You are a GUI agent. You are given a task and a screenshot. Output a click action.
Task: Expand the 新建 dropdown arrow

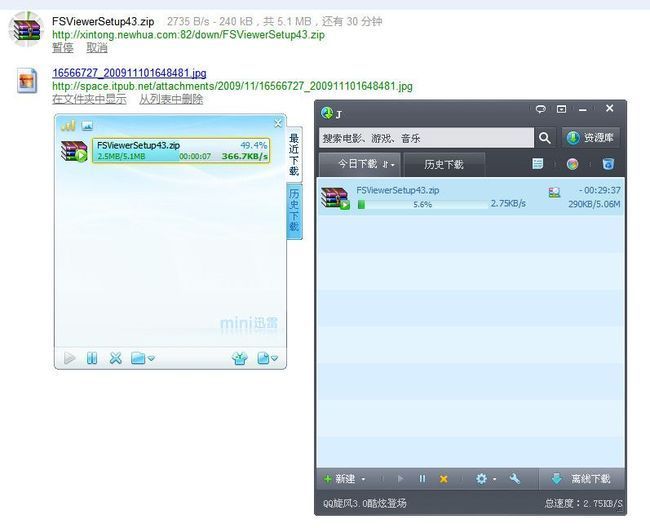363,480
